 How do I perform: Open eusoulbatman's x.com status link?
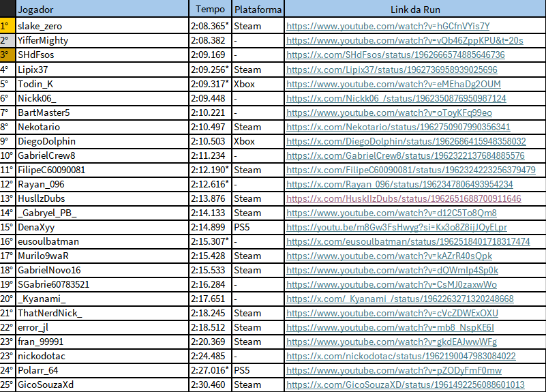point(408,241)
